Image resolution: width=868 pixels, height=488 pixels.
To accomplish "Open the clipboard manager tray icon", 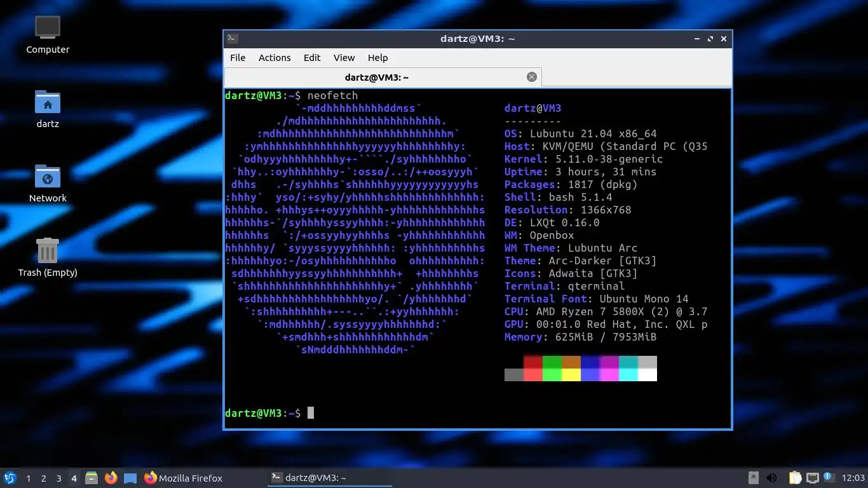I will pyautogui.click(x=795, y=478).
